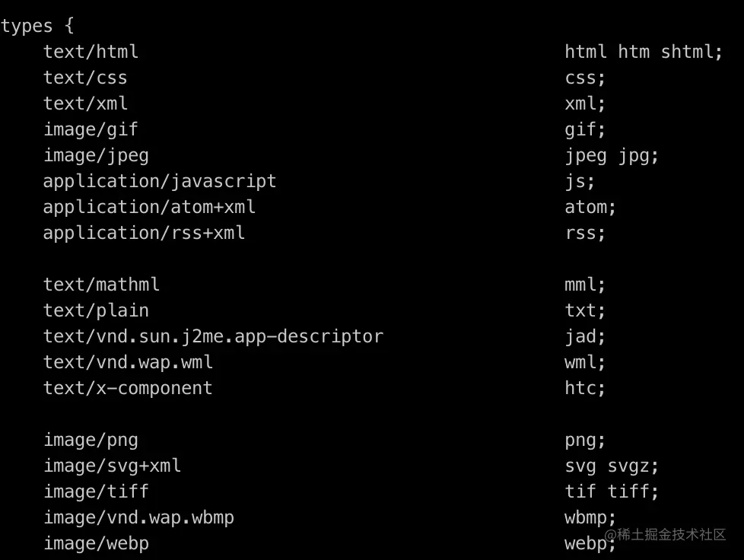Click the image/webp MIME type
Viewport: 744px width, 560px height.
[x=96, y=543]
